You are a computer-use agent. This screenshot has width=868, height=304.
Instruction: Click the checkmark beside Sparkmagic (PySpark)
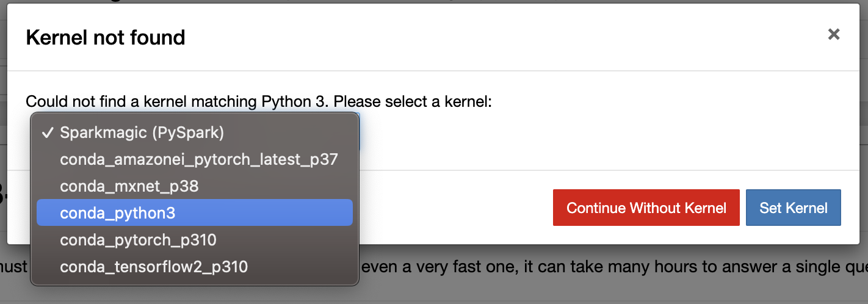pyautogui.click(x=47, y=132)
